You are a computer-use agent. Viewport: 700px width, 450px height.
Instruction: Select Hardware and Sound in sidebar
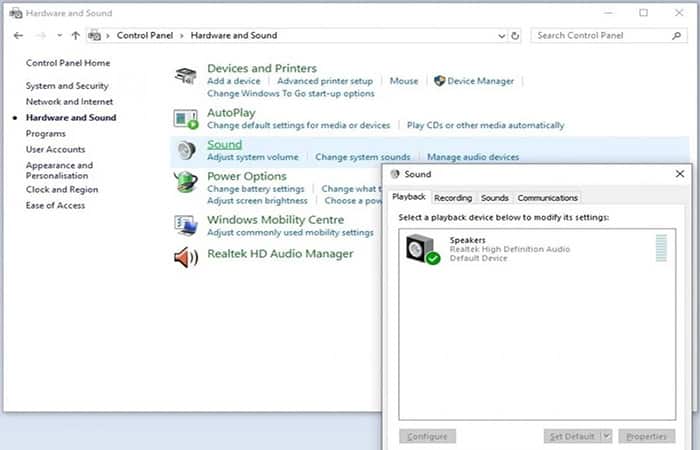(x=71, y=117)
